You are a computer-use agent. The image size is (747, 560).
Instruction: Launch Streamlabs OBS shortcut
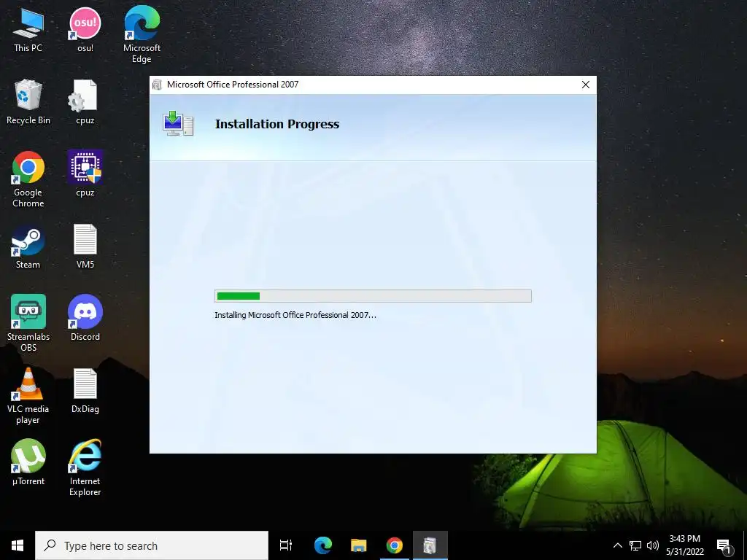[28, 323]
